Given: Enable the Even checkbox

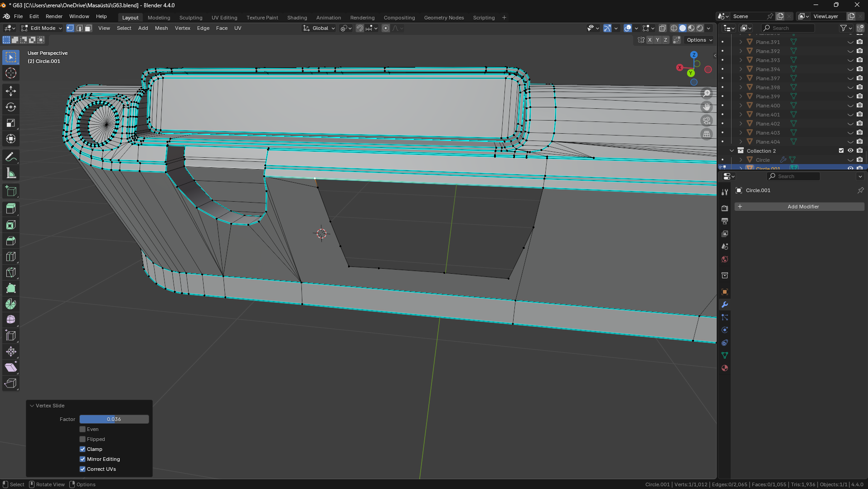Looking at the screenshot, I should (82, 429).
